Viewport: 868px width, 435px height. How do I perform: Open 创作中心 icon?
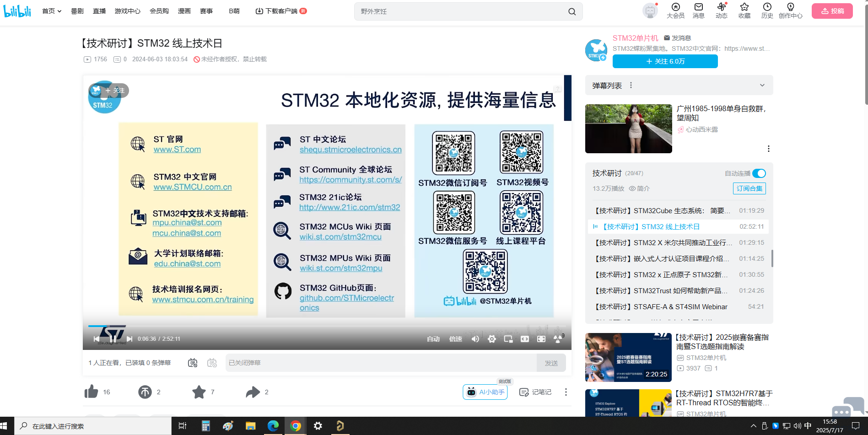tap(791, 11)
